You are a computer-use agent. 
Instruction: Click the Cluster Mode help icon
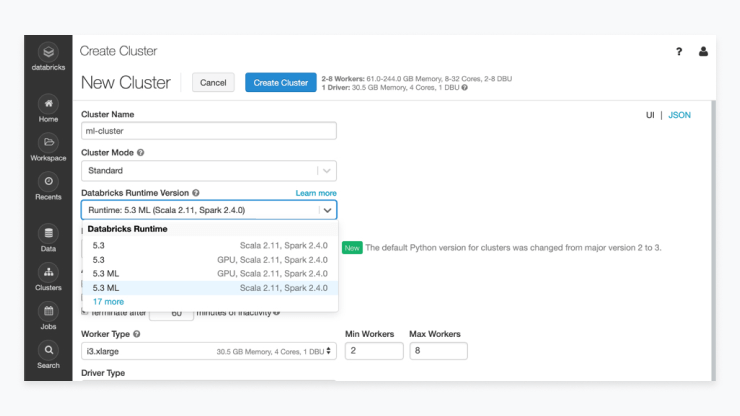pyautogui.click(x=141, y=153)
